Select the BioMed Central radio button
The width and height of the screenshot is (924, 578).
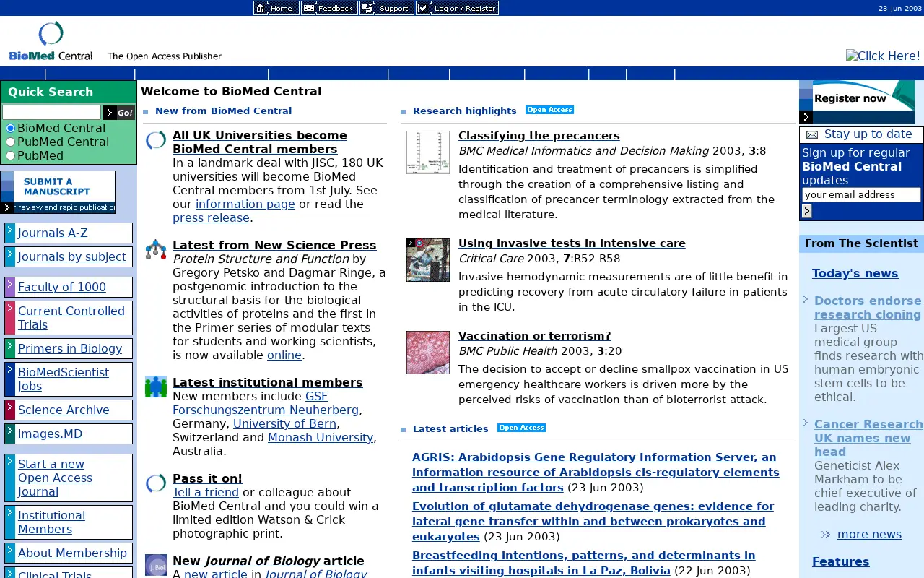10,129
